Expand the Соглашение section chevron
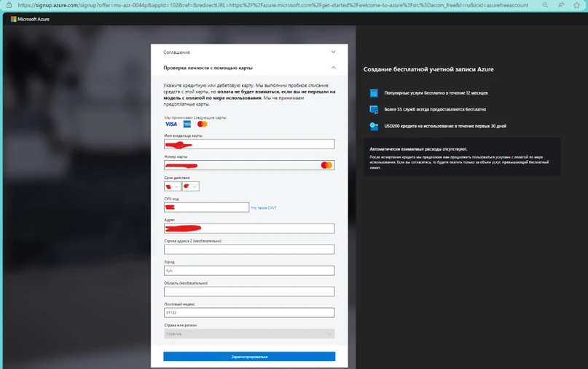Screen dimensions: 588x369 point(334,52)
